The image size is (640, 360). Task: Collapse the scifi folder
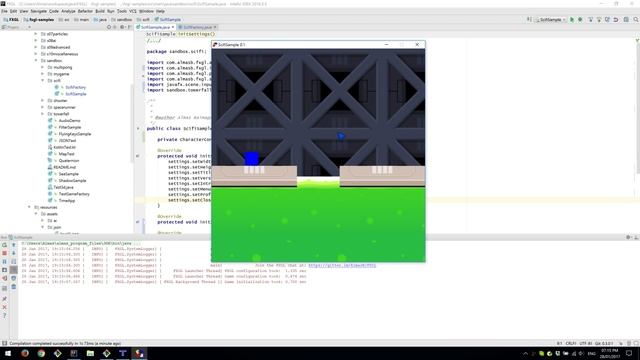tap(42, 80)
